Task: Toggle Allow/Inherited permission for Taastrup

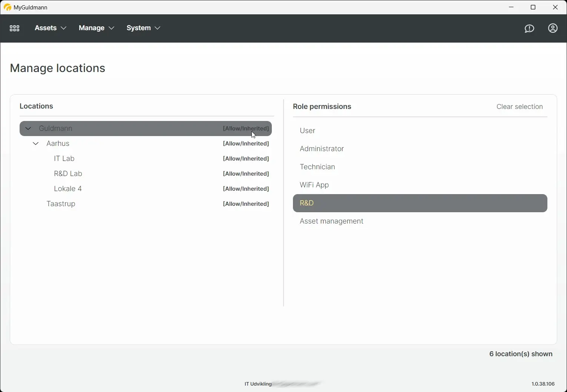Action: pyautogui.click(x=245, y=204)
